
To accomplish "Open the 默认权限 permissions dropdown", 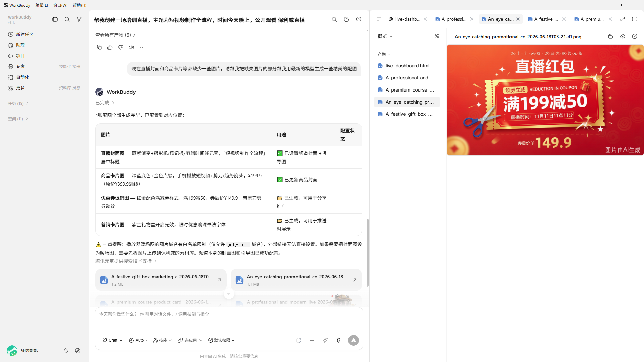I will [x=221, y=340].
